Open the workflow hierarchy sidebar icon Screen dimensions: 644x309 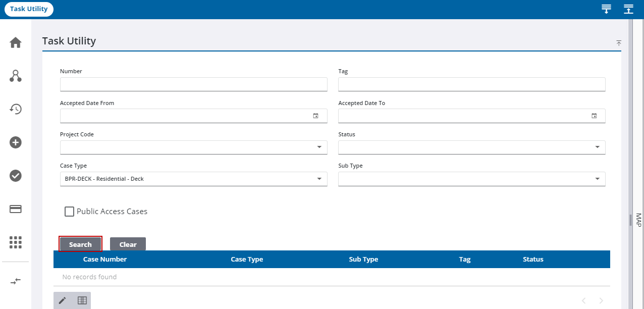[16, 76]
